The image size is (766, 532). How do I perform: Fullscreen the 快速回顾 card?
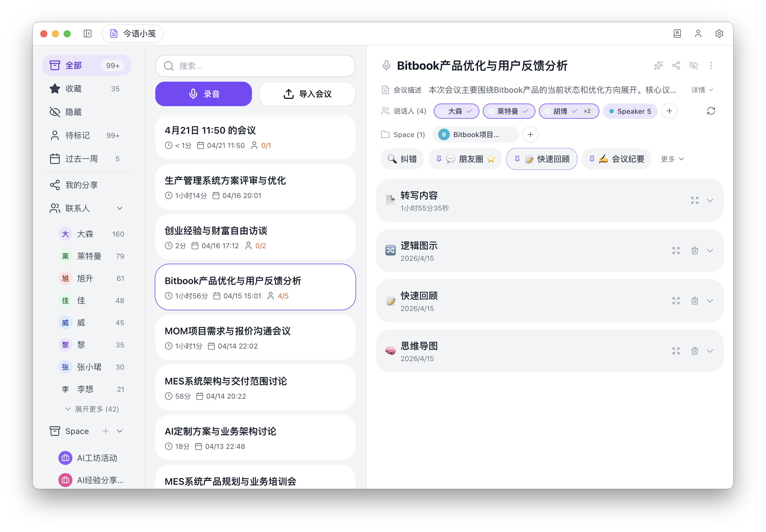[x=676, y=301]
